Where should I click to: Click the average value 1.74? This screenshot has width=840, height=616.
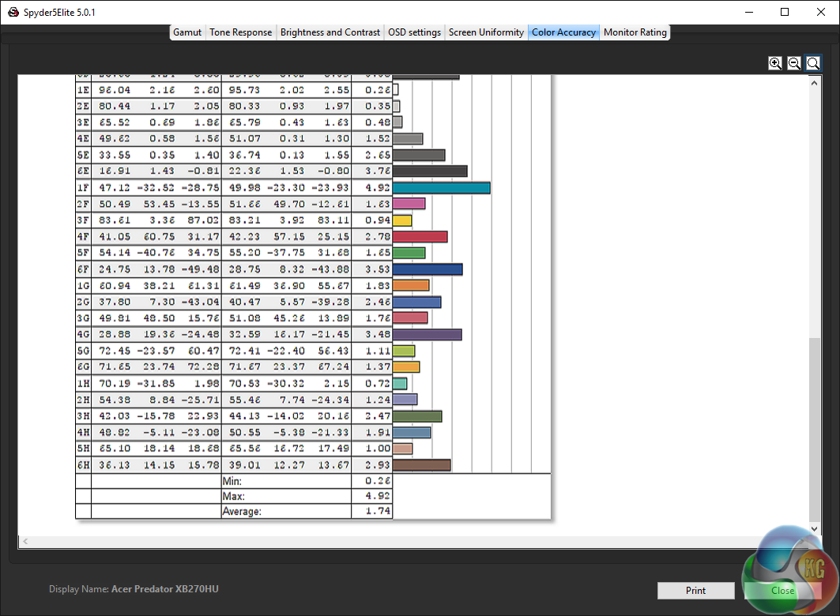click(378, 511)
